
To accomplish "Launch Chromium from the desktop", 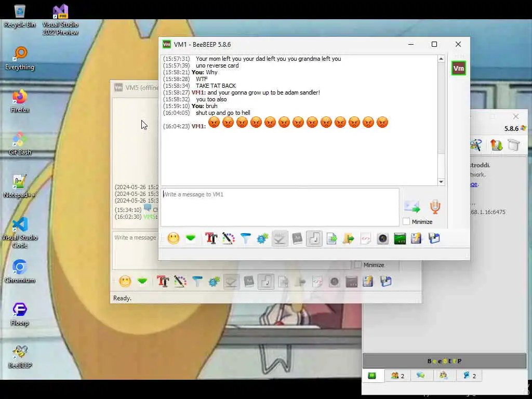I will click(20, 271).
